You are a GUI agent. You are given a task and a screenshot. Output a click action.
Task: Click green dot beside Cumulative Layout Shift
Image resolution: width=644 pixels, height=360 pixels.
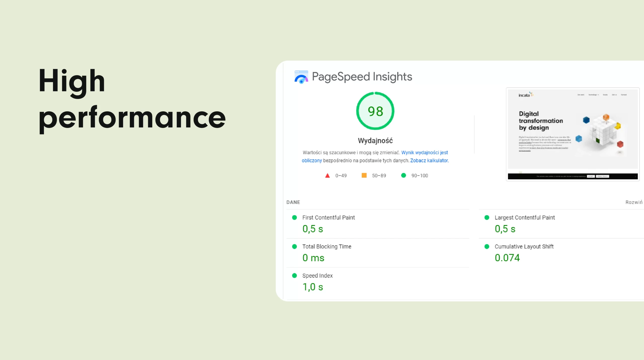click(487, 246)
